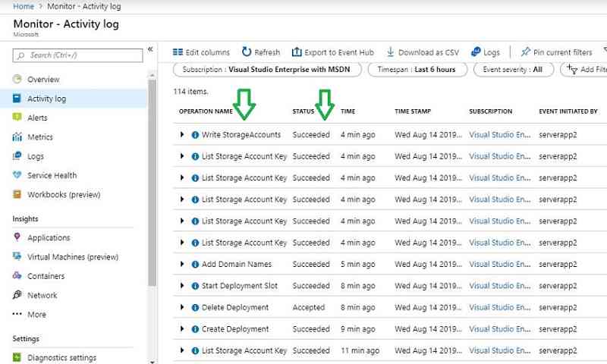The width and height of the screenshot is (607, 364).
Task: Click the sidebar scroll down arrow
Action: point(153,362)
